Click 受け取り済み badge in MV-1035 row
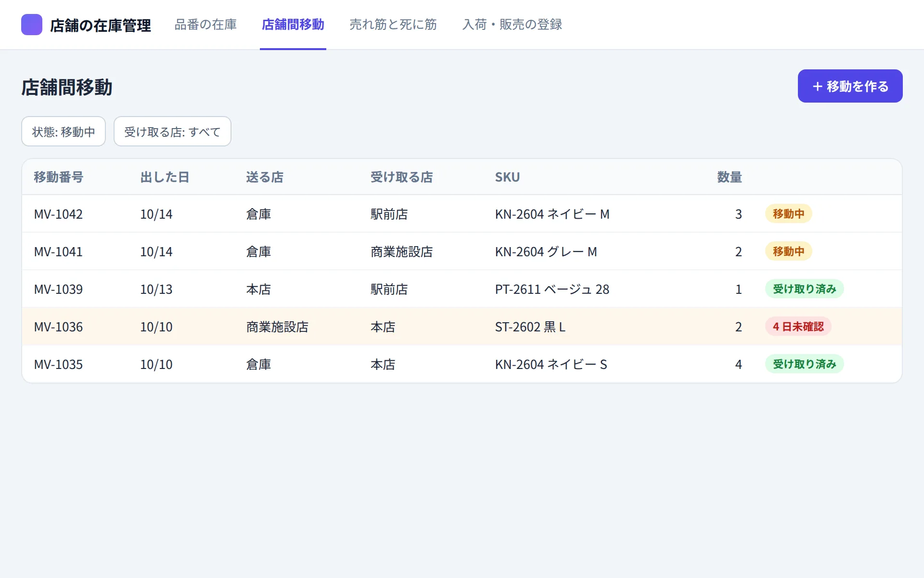924x578 pixels. 805,364
